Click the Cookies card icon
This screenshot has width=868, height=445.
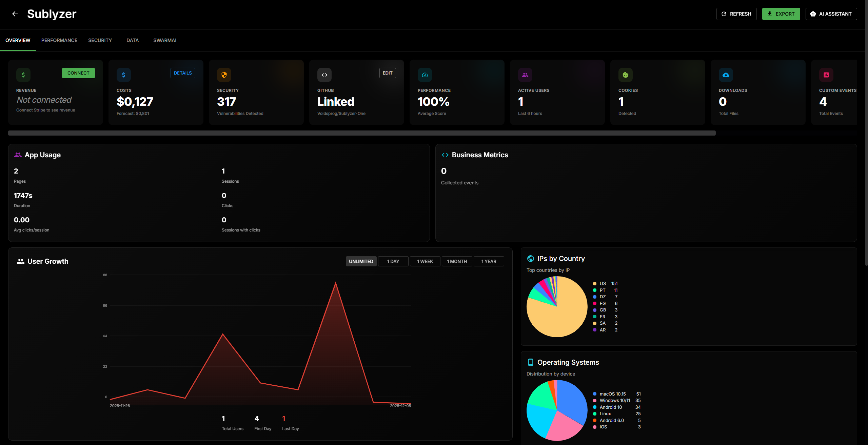(x=625, y=75)
